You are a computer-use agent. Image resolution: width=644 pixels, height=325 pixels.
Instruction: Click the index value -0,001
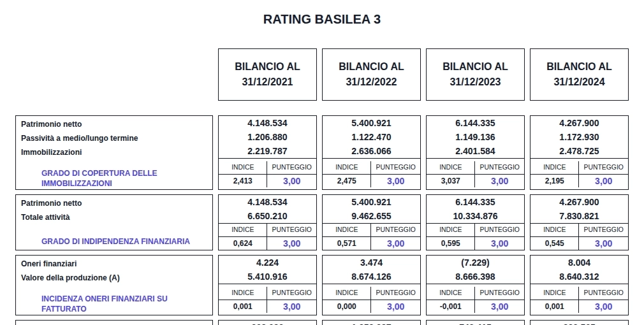[450, 307]
